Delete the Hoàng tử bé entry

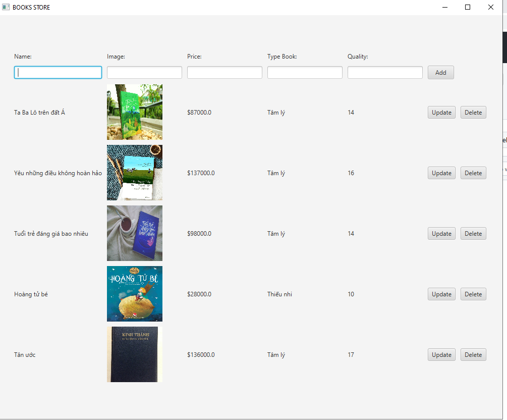tap(473, 294)
